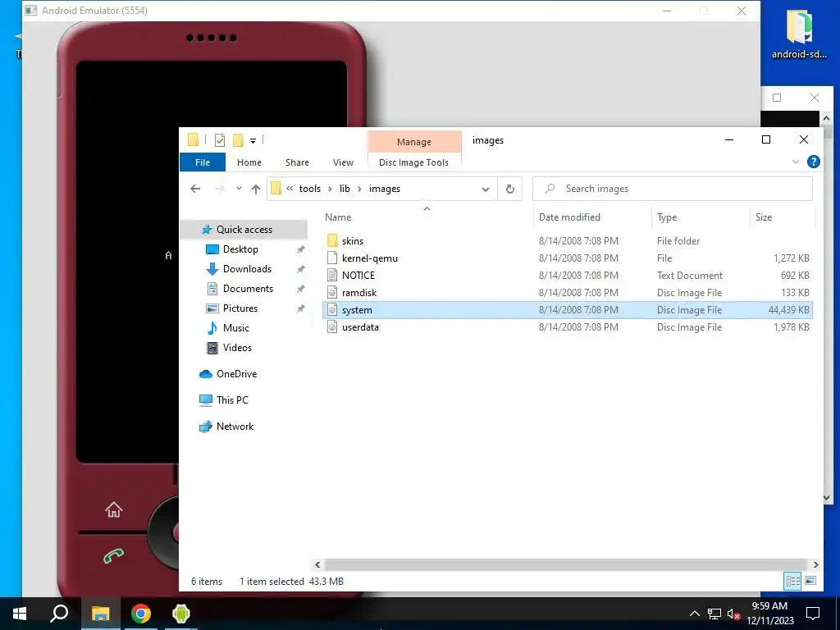The image size is (840, 630).
Task: Go back with the Back arrow
Action: tap(195, 189)
